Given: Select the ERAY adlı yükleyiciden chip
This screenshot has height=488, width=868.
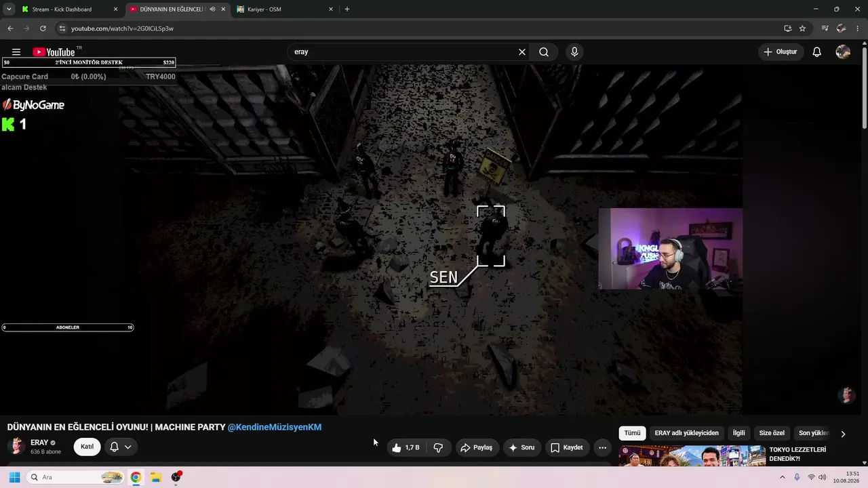Looking at the screenshot, I should coord(686,433).
